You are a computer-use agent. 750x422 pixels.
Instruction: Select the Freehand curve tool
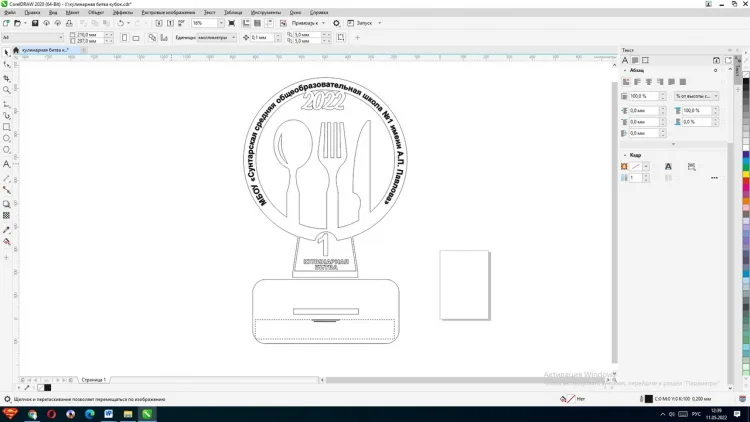6,104
